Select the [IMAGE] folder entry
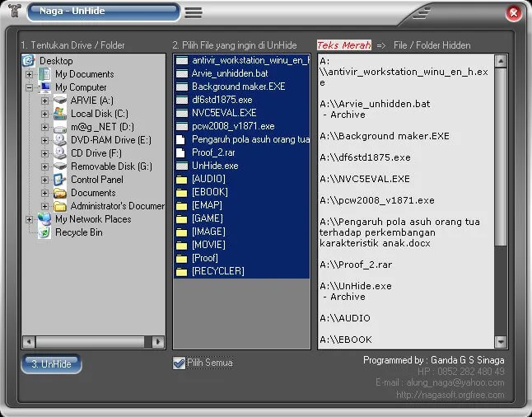Image resolution: width=532 pixels, height=417 pixels. point(241,232)
